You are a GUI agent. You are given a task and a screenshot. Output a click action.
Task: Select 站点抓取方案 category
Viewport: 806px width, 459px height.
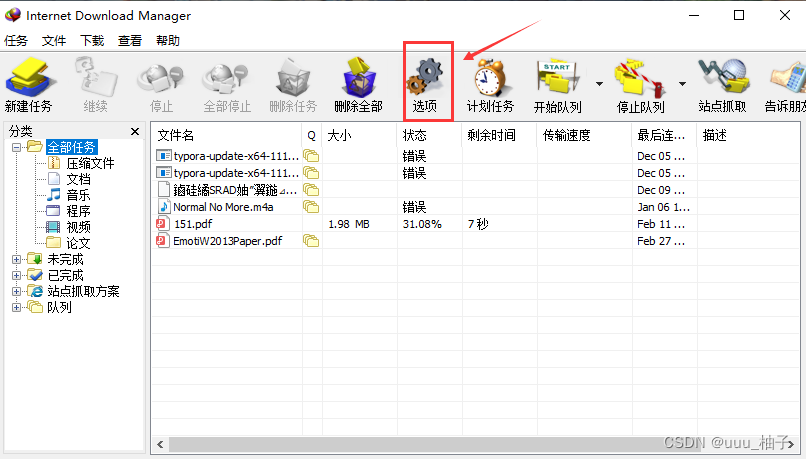(83, 291)
